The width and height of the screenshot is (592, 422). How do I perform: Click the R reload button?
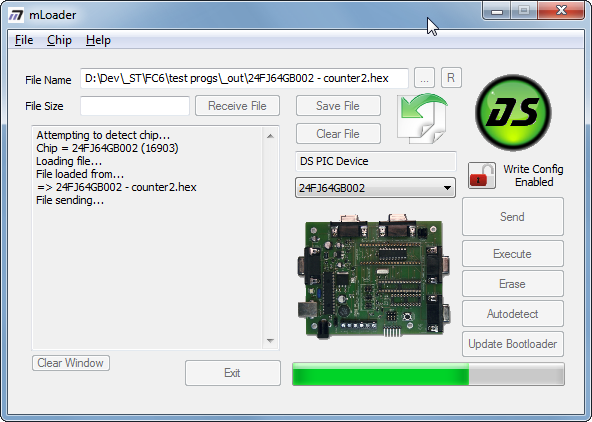[451, 78]
